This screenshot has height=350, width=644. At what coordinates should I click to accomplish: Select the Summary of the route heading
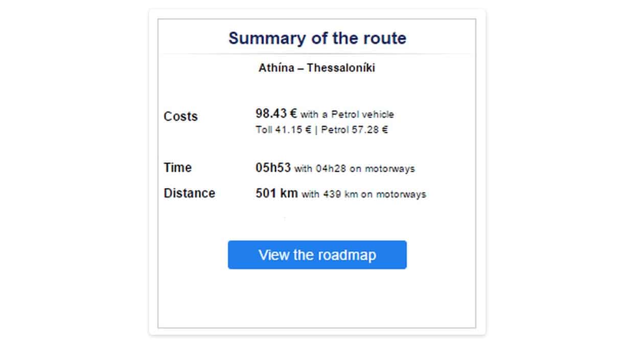(317, 38)
